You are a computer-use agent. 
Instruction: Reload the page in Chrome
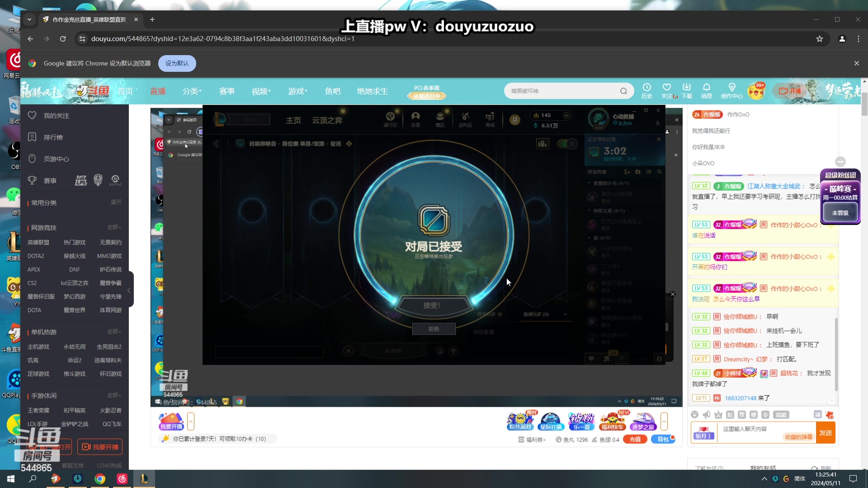pyautogui.click(x=63, y=39)
